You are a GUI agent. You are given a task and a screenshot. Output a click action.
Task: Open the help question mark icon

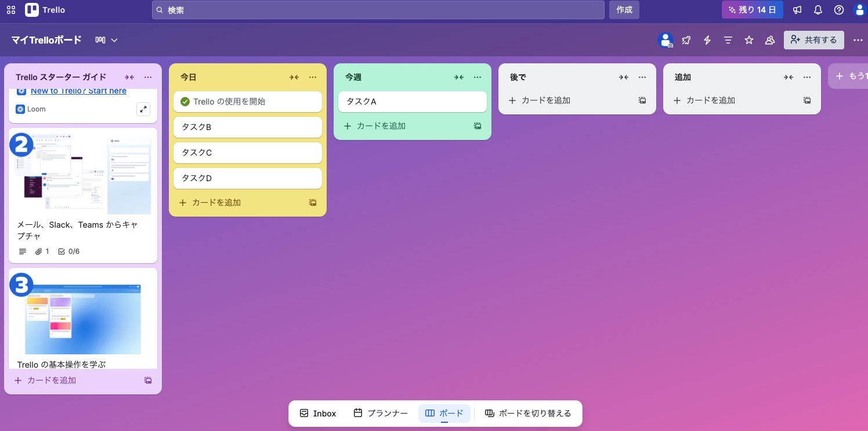coord(839,10)
